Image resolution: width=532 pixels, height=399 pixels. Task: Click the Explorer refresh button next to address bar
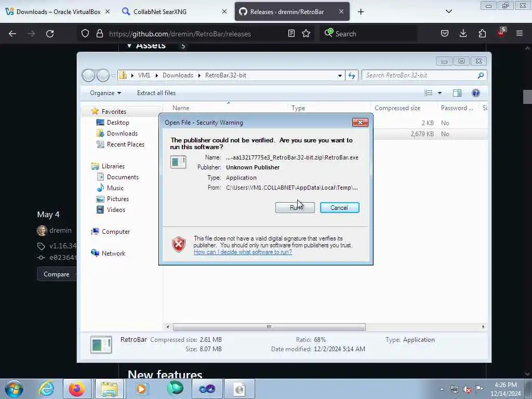pyautogui.click(x=352, y=76)
